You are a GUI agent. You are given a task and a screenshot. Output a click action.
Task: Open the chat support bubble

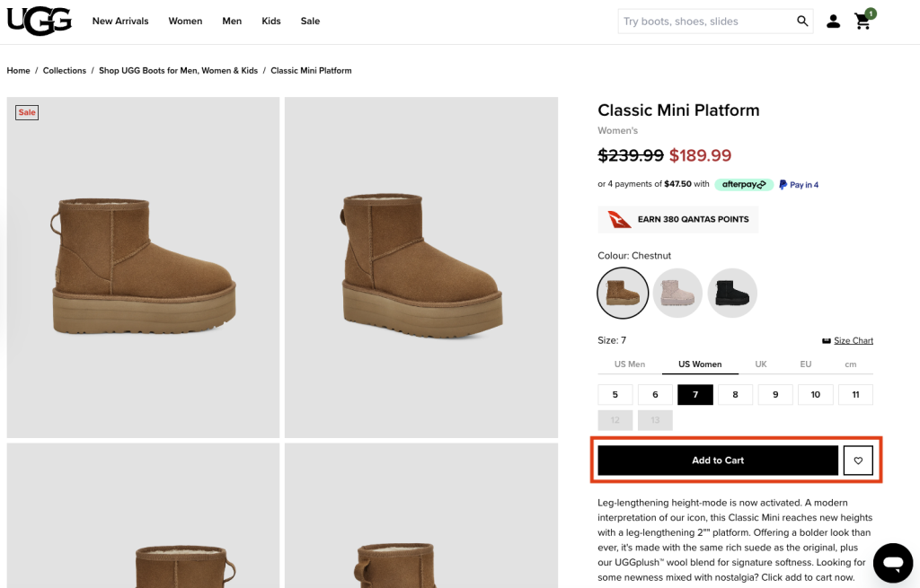pyautogui.click(x=892, y=563)
